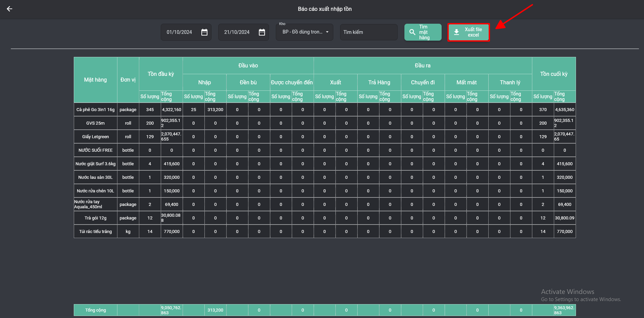644x318 pixels.
Task: Click opening total 770,000 for Túi rác
Action: coord(172,232)
